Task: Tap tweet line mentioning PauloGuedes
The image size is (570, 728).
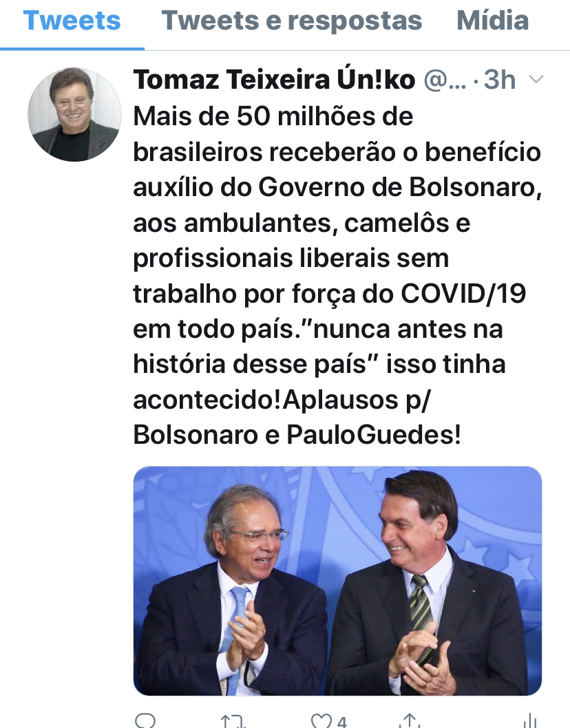Action: tap(297, 435)
